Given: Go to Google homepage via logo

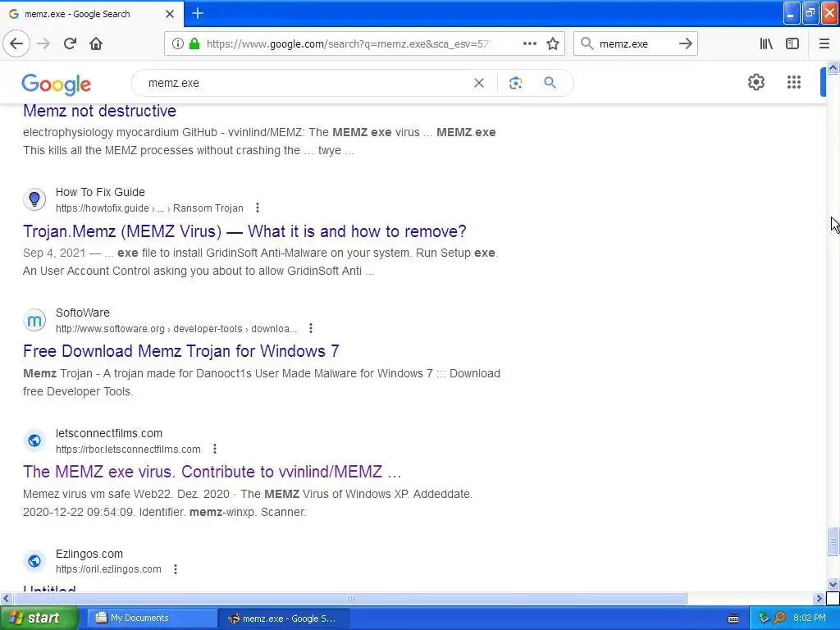Looking at the screenshot, I should [x=57, y=84].
